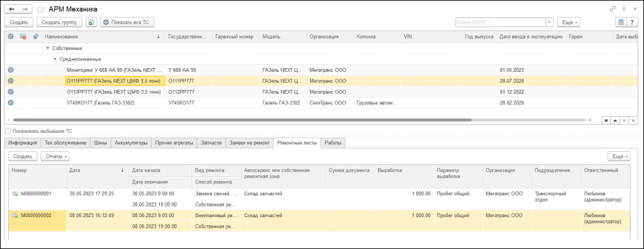Focus the Поиск (Ctrl+F) search field
This screenshot has height=249, width=644.
click(500, 22)
